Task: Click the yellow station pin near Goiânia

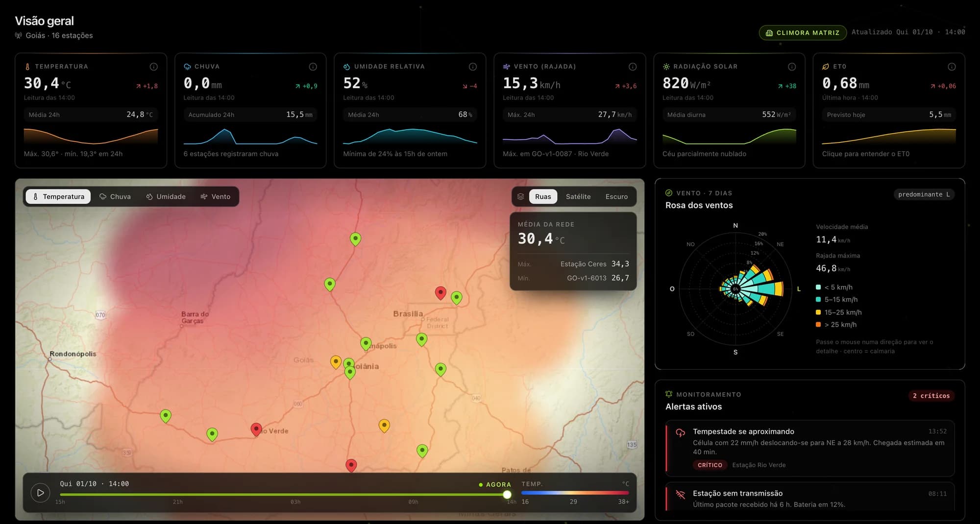Action: click(x=336, y=362)
